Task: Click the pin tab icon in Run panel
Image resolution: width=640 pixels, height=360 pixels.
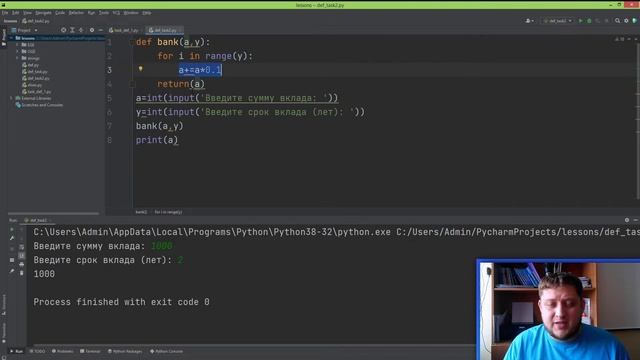Action: (x=12, y=271)
